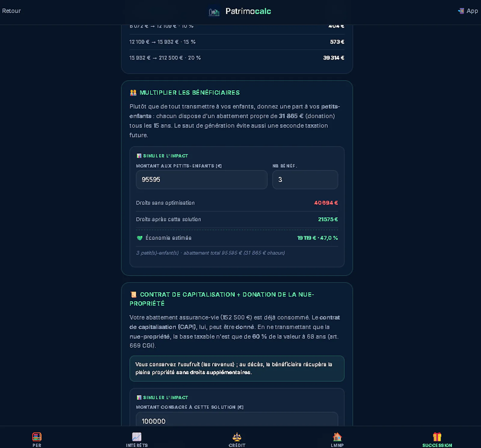Click the note '3 petit(s)-enfant(s) · abattement total'
481x448 pixels.
pyautogui.click(x=210, y=253)
